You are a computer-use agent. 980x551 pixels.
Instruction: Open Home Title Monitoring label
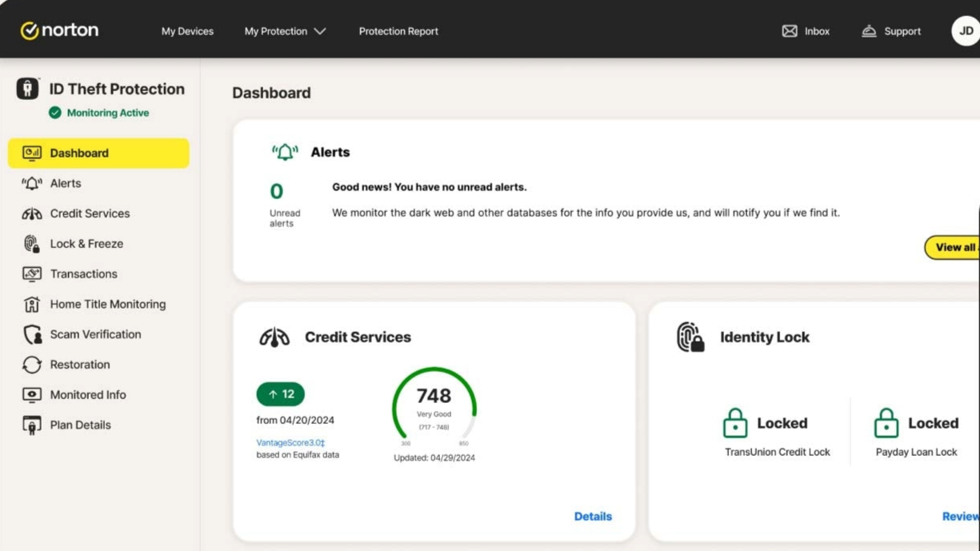pyautogui.click(x=108, y=304)
